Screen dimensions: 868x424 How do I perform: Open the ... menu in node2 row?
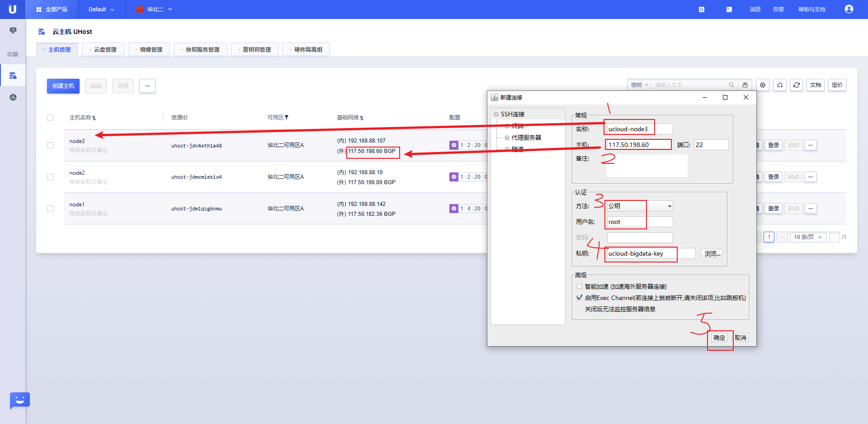pyautogui.click(x=811, y=177)
